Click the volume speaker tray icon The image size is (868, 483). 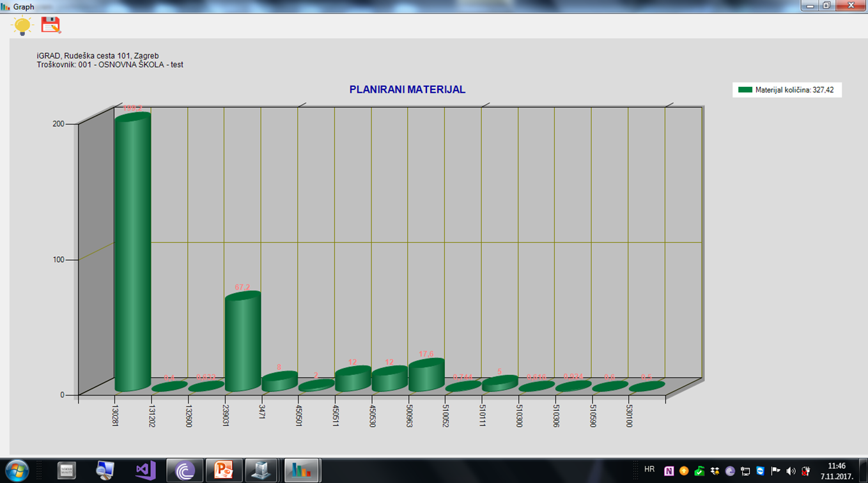point(791,471)
